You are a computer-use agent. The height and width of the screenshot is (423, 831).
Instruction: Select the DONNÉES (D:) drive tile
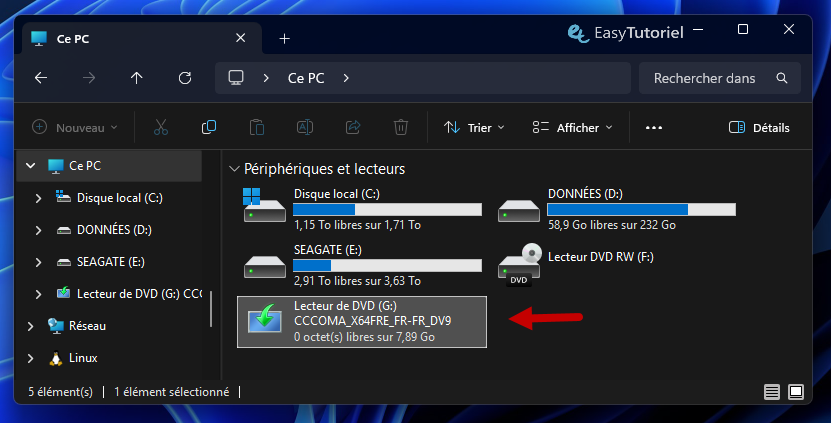click(x=616, y=209)
